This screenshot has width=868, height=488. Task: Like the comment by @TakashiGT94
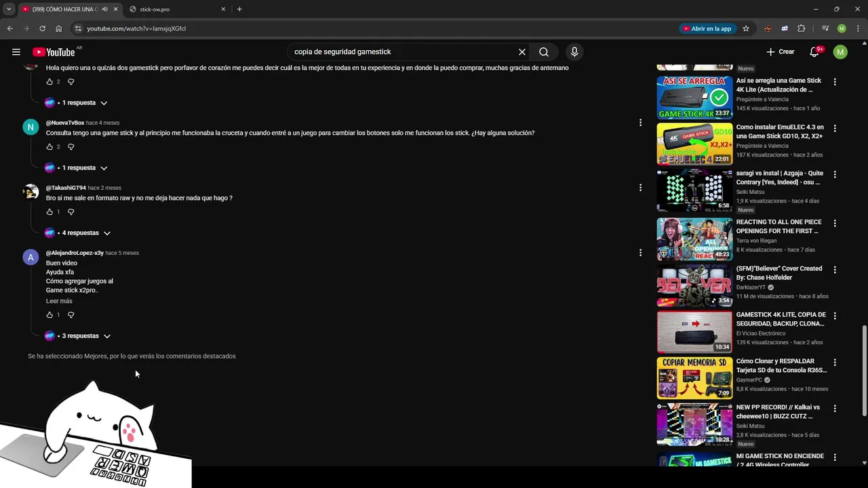(50, 212)
